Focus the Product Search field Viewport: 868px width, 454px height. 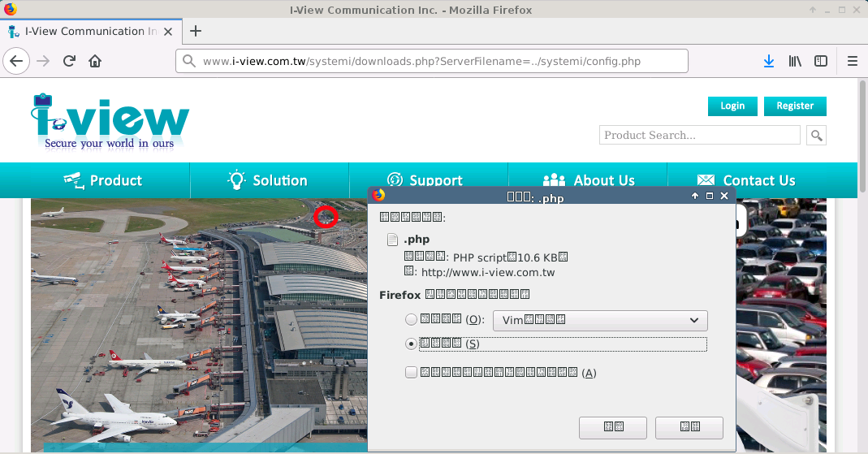coord(700,135)
